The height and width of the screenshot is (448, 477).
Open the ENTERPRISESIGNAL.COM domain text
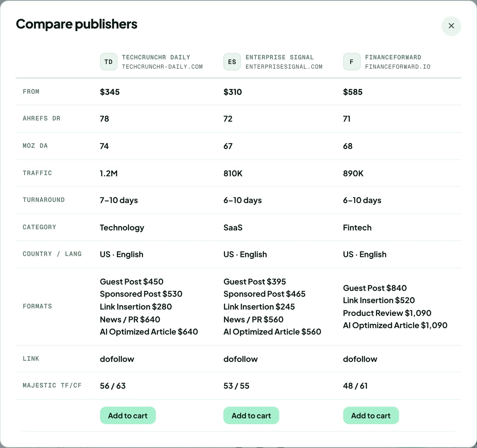coord(284,67)
